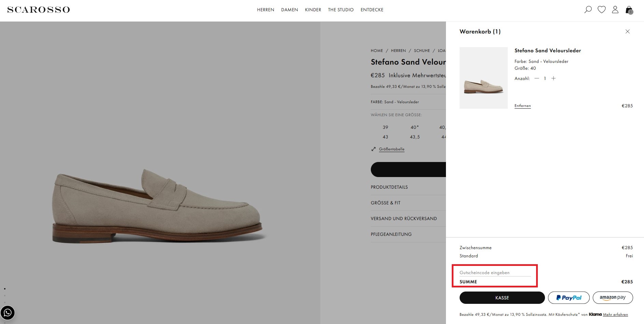Increase quantity with the plus icon
Image resolution: width=644 pixels, height=324 pixels.
pyautogui.click(x=554, y=78)
